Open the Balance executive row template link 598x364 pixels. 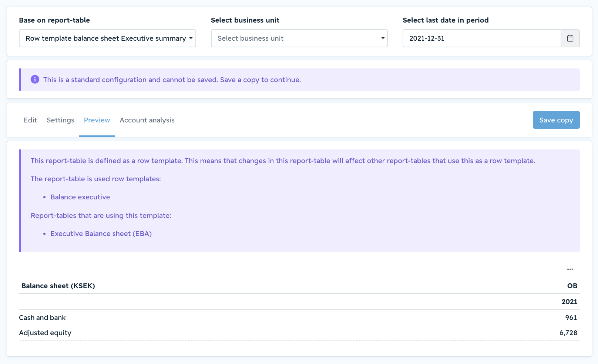(80, 197)
